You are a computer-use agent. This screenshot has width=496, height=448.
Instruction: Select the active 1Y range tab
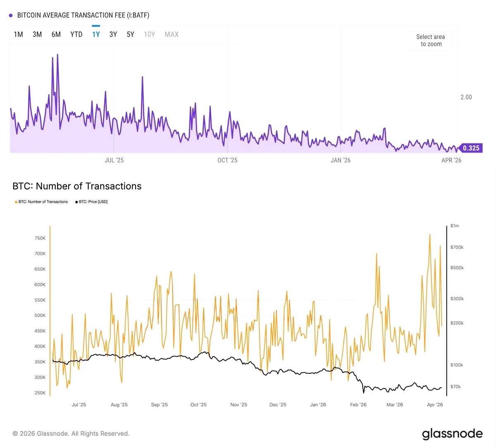[x=96, y=35]
